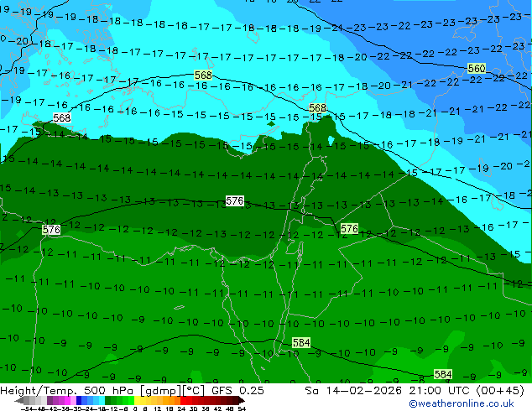
Task: Click the '(00+45)' forecast offset text
Action: click(500, 391)
